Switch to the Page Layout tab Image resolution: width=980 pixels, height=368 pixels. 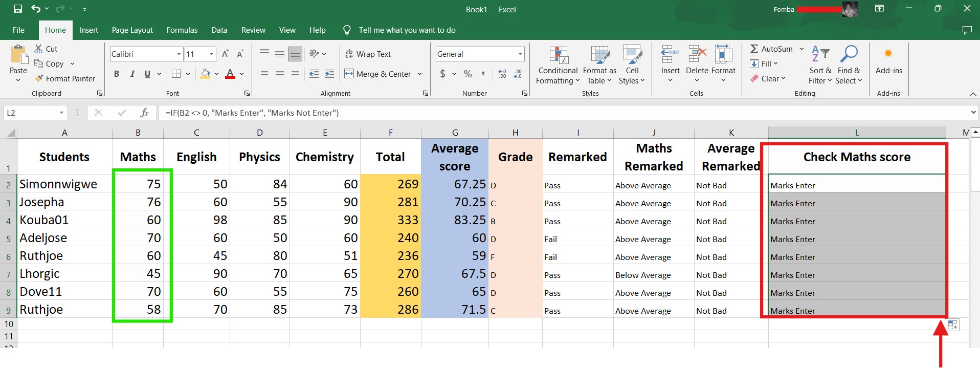[x=132, y=30]
